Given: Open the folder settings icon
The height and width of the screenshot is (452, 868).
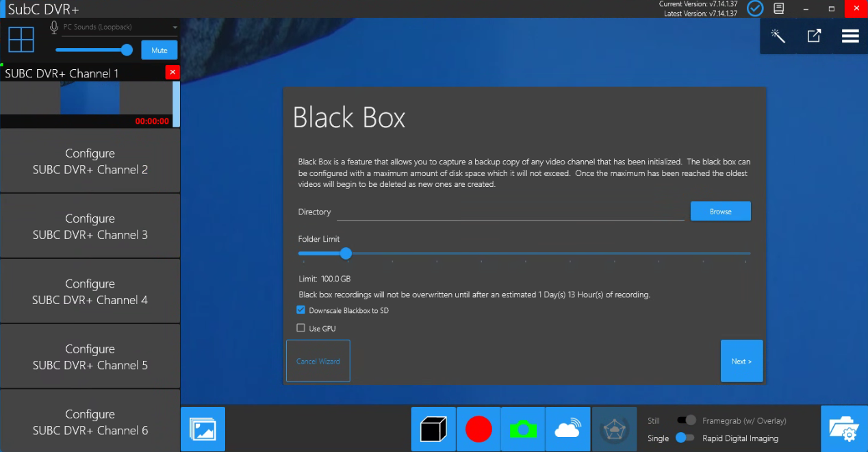Looking at the screenshot, I should [844, 429].
